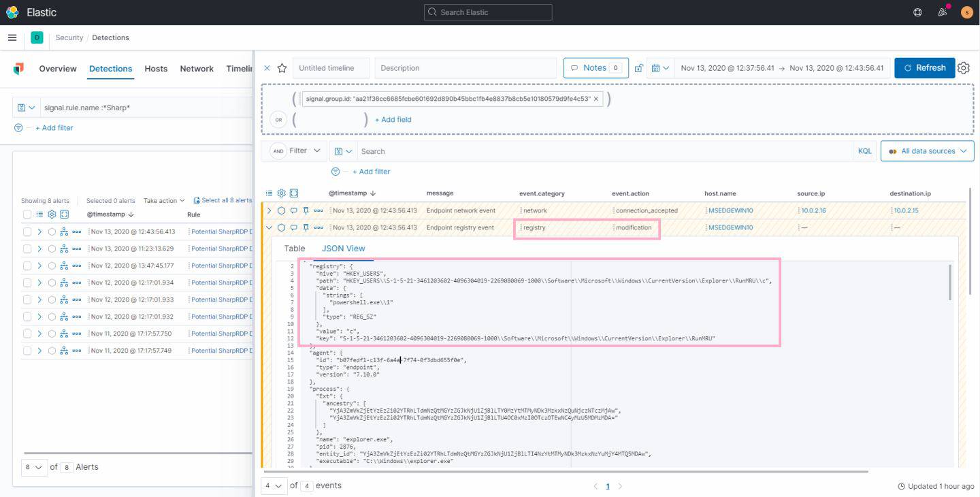Open timeline settings gear next to Refresh
The width and height of the screenshot is (980, 497).
(963, 68)
